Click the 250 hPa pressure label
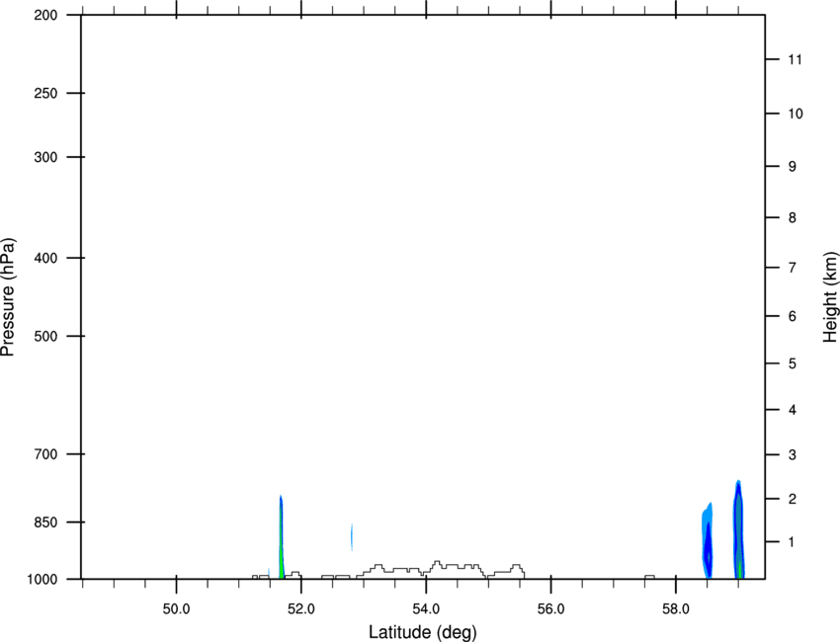 click(x=45, y=93)
